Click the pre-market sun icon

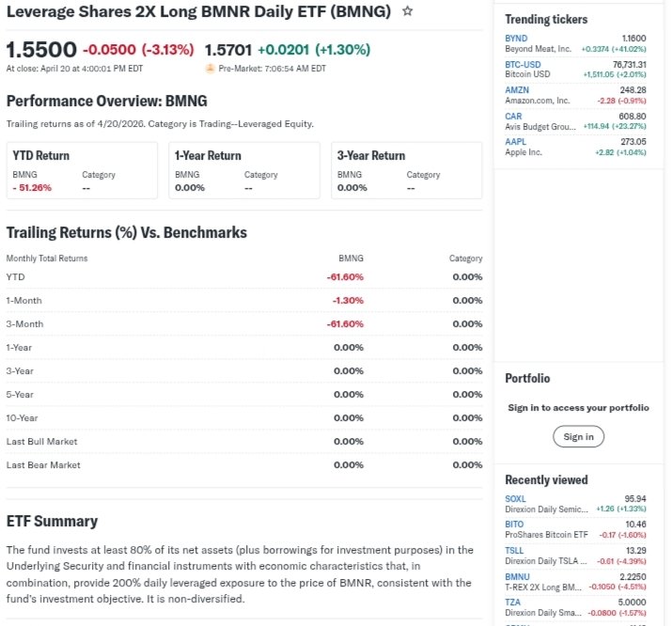tap(211, 69)
